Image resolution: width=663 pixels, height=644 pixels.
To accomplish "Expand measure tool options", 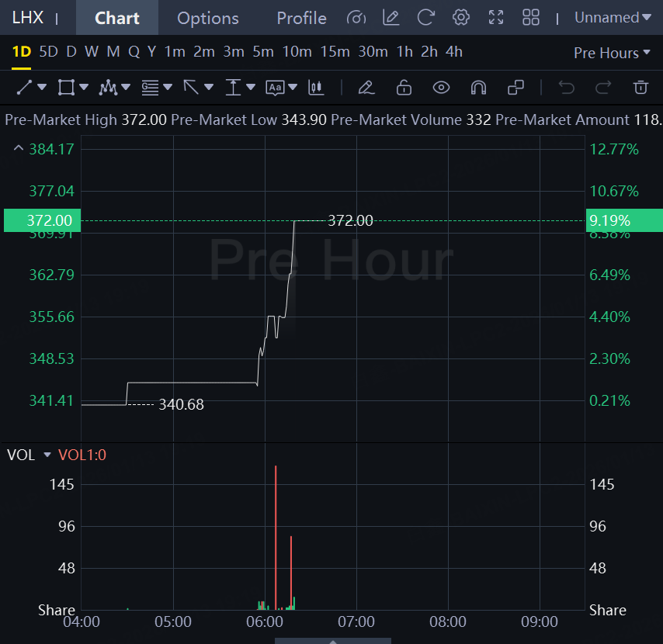I will coord(251,88).
